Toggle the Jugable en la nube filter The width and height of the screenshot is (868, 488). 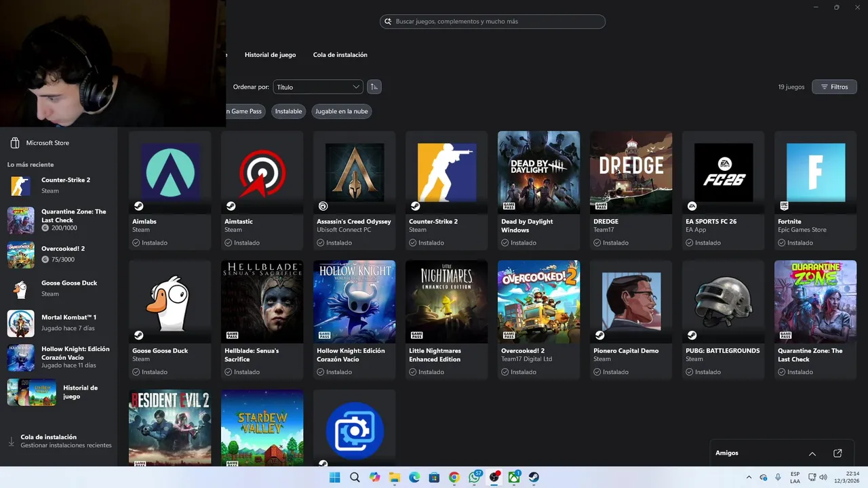[342, 111]
